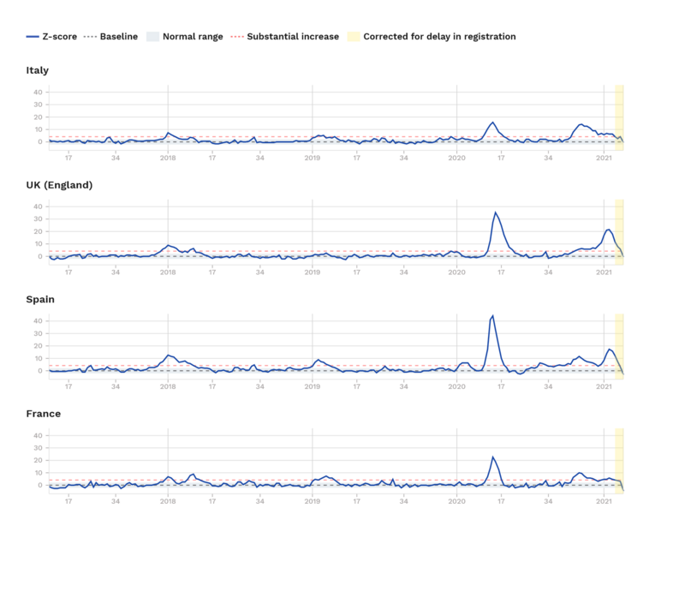The height and width of the screenshot is (616, 685).
Task: Click the 2018 label on UK chart axis
Action: (x=168, y=272)
